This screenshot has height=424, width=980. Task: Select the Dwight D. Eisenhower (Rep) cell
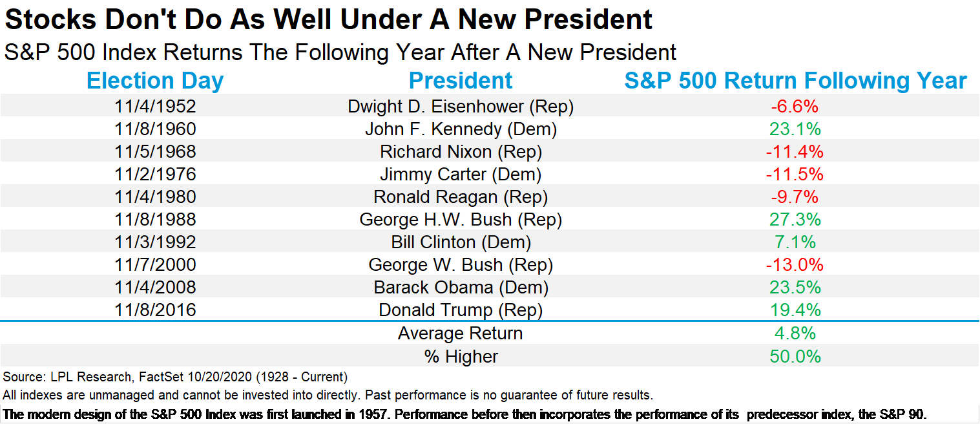tap(461, 107)
